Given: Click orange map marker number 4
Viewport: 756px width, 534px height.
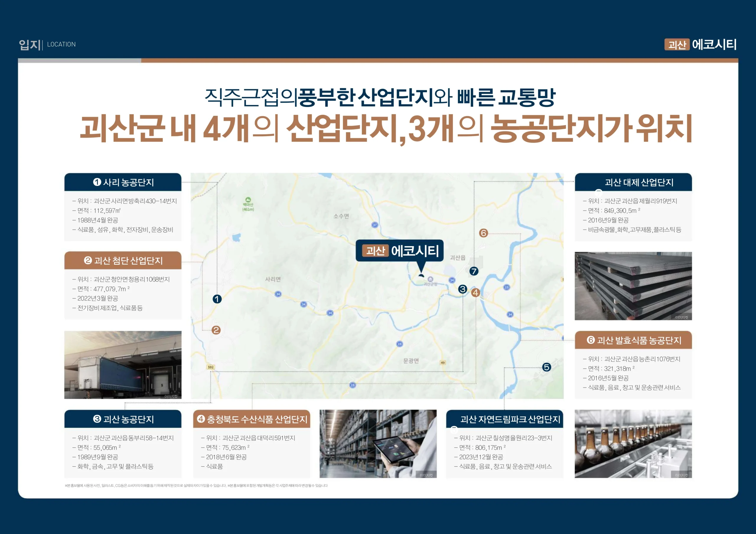Looking at the screenshot, I should 475,292.
